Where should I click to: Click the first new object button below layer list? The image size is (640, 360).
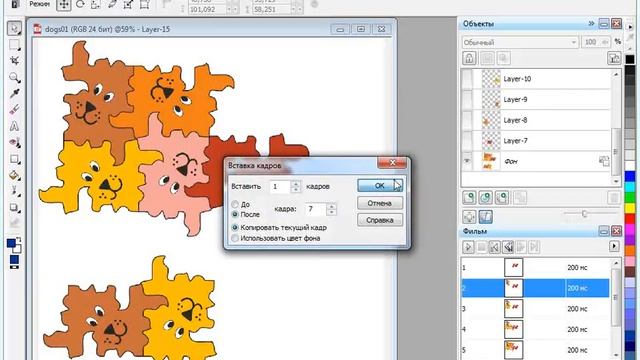[x=469, y=198]
